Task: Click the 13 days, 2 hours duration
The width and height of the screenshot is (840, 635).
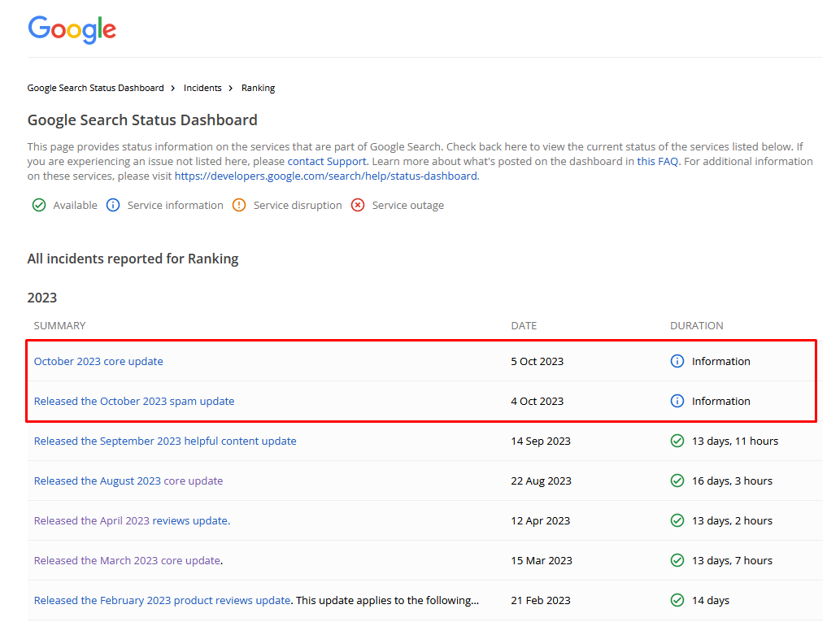Action: [733, 520]
